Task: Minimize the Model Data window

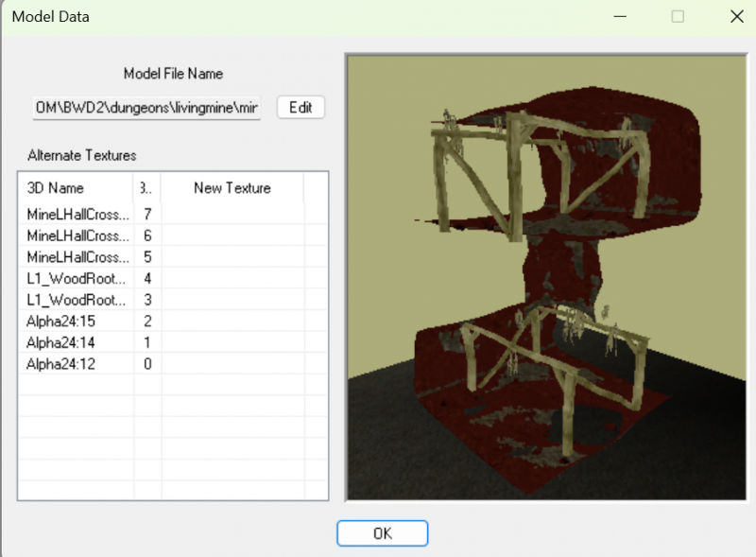Action: click(x=620, y=16)
